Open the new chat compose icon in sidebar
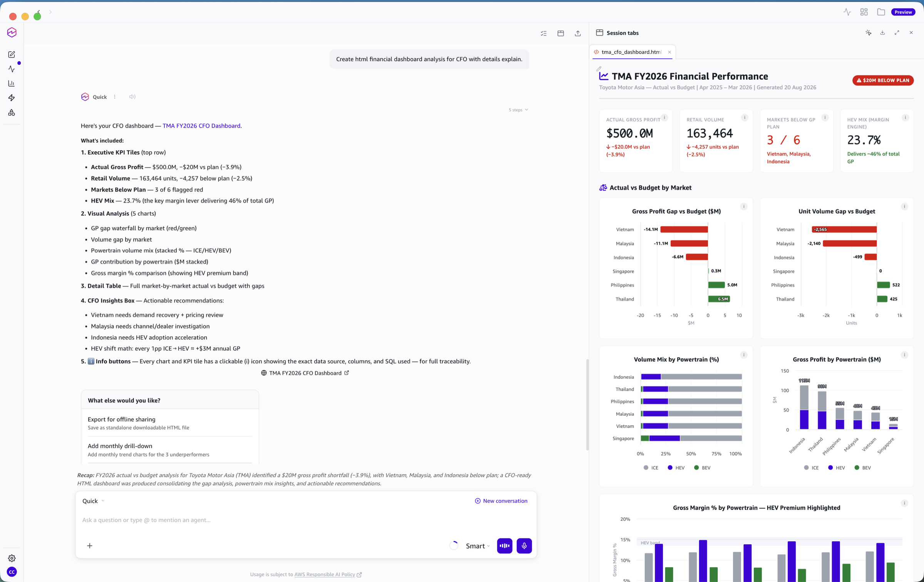Viewport: 924px width, 582px height. (12, 55)
